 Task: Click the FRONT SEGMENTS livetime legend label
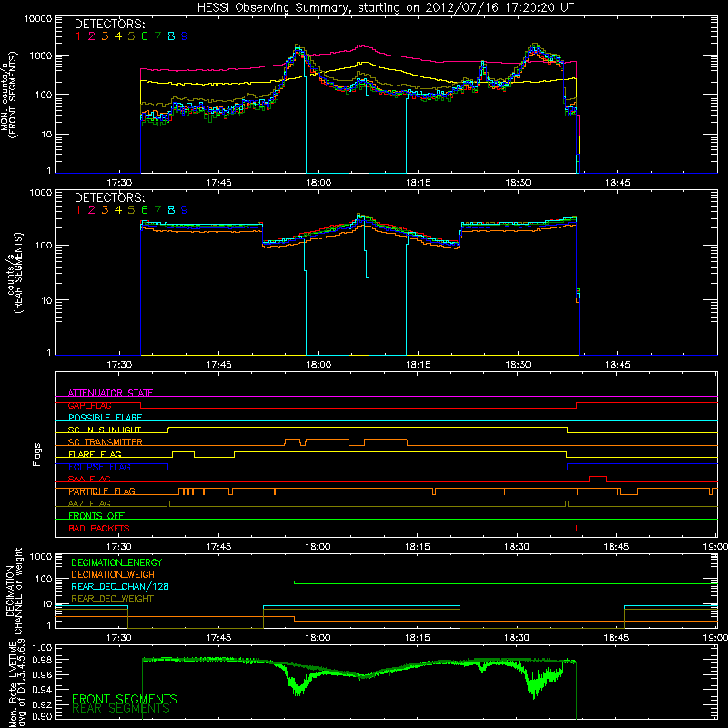(125, 699)
